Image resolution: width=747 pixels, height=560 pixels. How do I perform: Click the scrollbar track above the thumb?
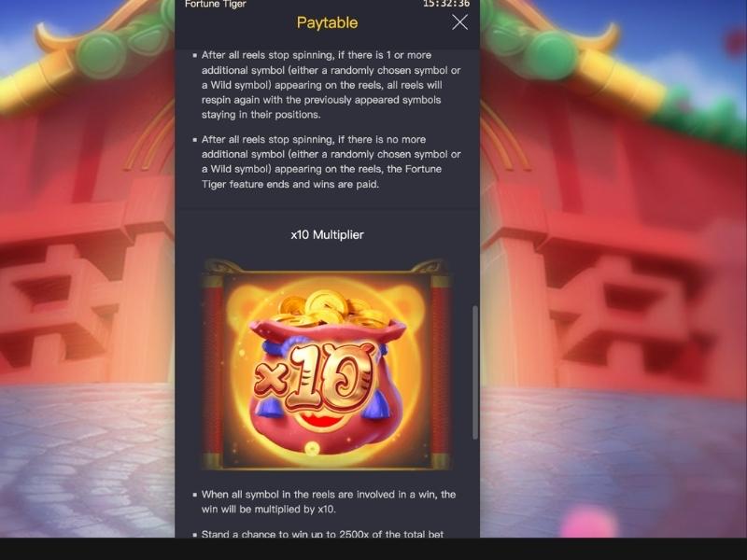[x=475, y=177]
